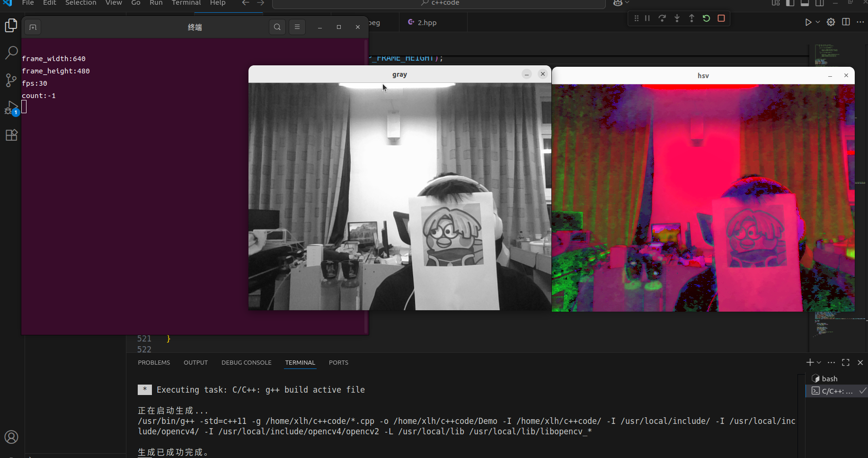868x458 pixels.
Task: Click Step Into in the debug toolbar
Action: [677, 18]
